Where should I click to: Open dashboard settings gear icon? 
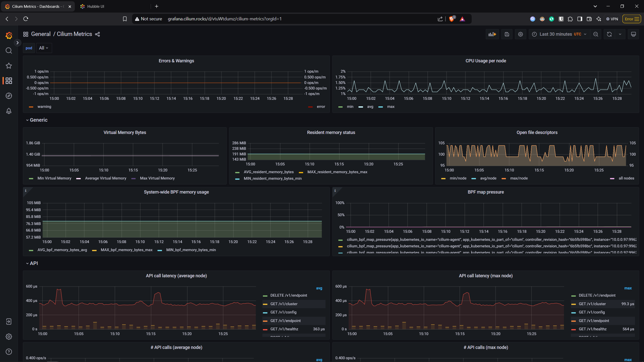pos(520,34)
